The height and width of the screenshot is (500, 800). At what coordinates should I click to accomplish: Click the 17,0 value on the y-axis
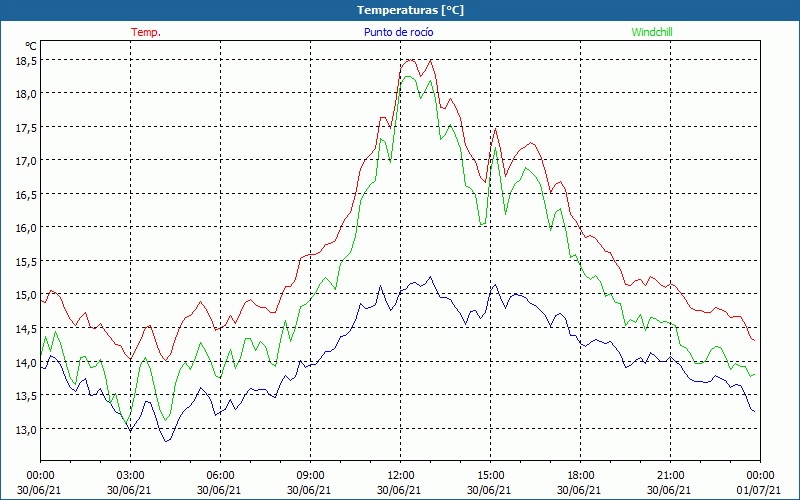[x=26, y=161]
